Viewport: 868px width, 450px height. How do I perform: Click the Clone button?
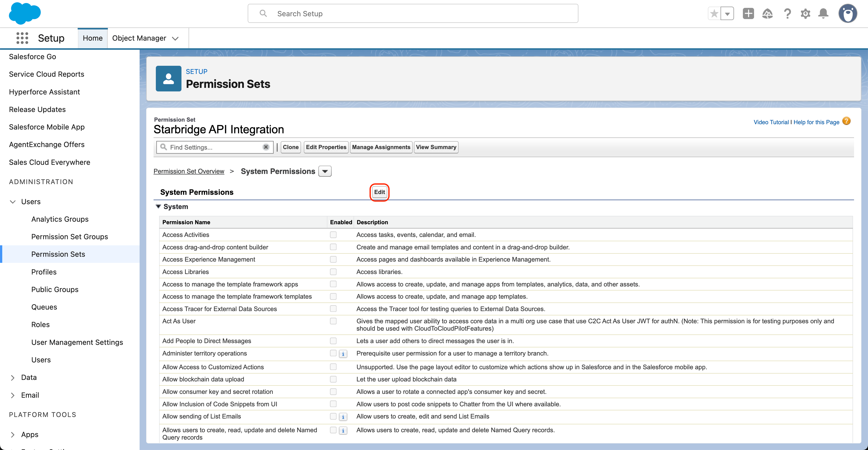tap(290, 147)
